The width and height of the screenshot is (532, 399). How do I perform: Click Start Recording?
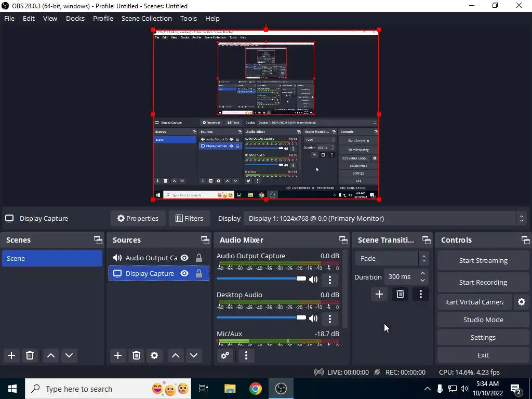[x=483, y=282]
